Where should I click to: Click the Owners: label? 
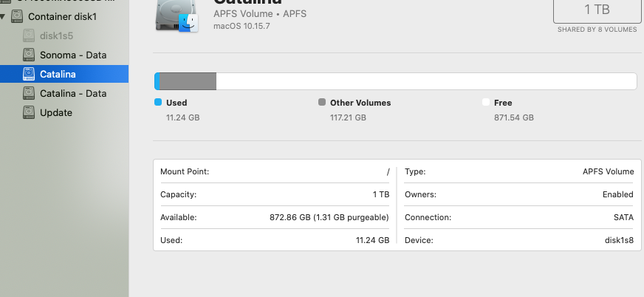[420, 194]
